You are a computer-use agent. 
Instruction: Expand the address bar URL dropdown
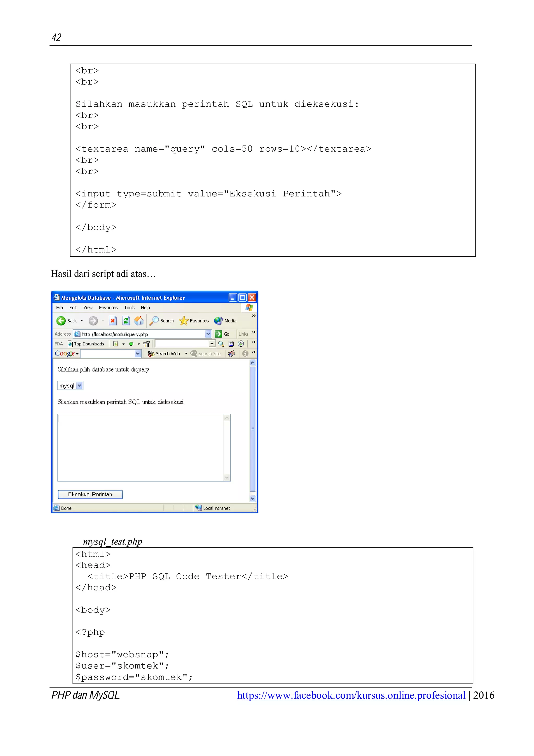(x=208, y=334)
